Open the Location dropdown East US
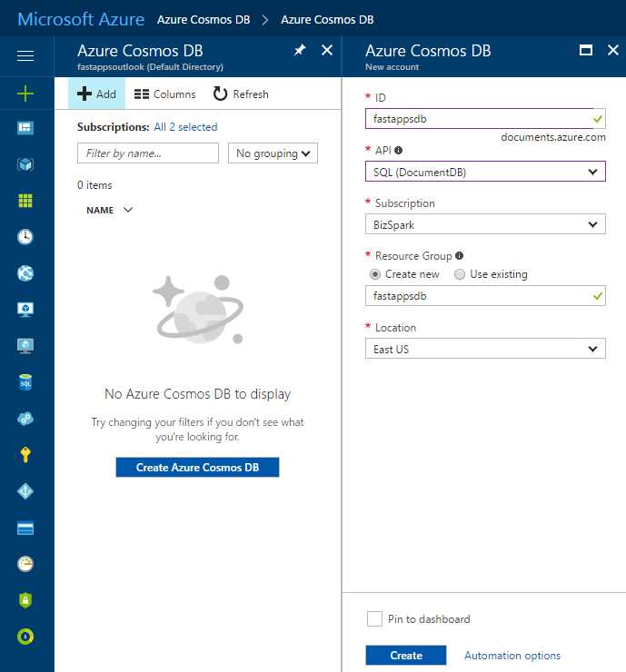626x672 pixels. point(485,349)
